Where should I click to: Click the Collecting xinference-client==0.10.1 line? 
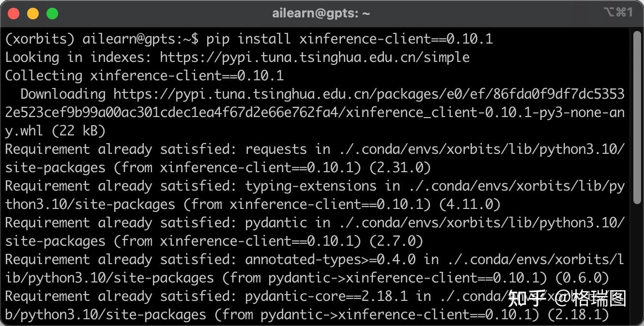tap(144, 76)
